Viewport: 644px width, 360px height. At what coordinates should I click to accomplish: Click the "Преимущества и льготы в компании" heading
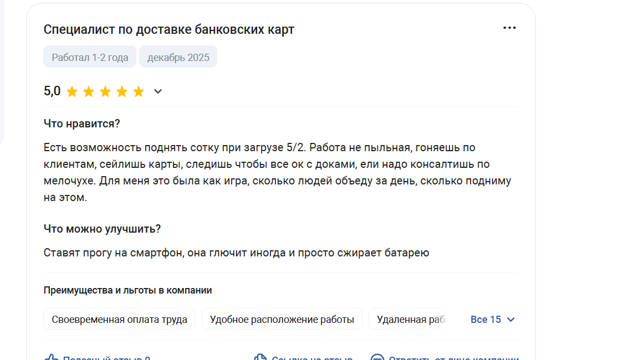(127, 290)
